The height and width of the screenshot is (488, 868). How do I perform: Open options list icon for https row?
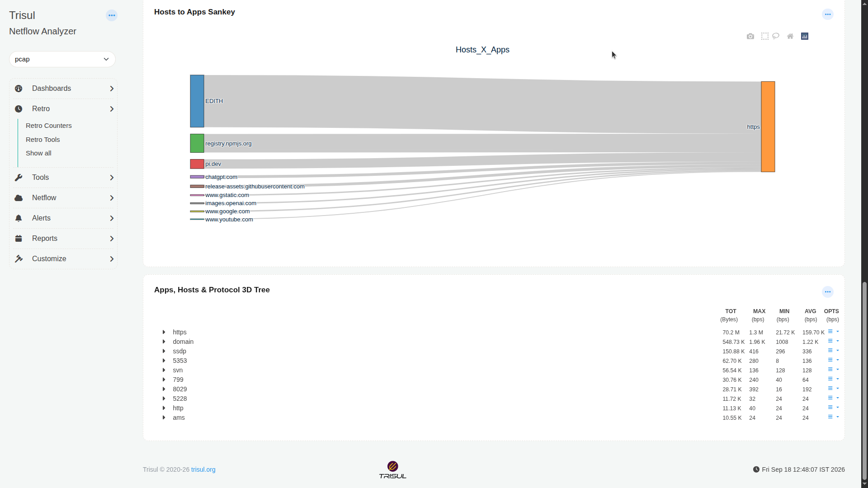click(x=830, y=332)
